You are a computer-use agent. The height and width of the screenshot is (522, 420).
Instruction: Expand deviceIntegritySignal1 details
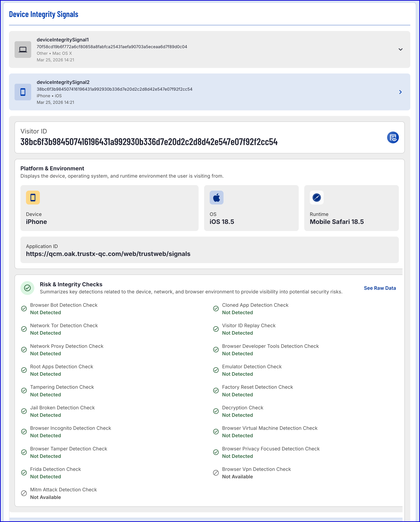click(401, 50)
